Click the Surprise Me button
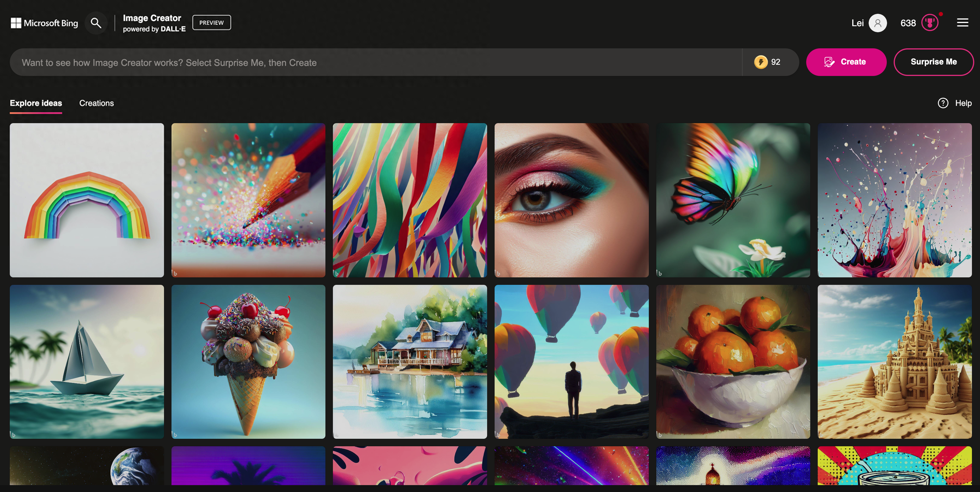This screenshot has height=492, width=980. coord(933,62)
